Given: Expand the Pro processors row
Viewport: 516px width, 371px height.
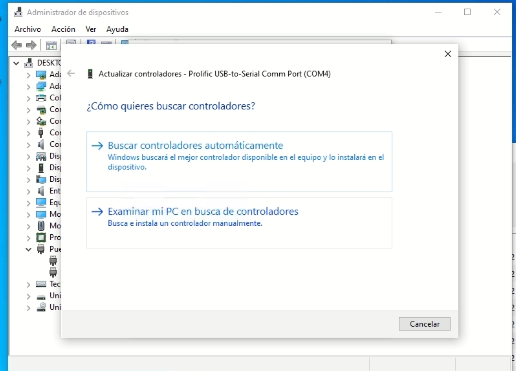Looking at the screenshot, I should coord(29,238).
